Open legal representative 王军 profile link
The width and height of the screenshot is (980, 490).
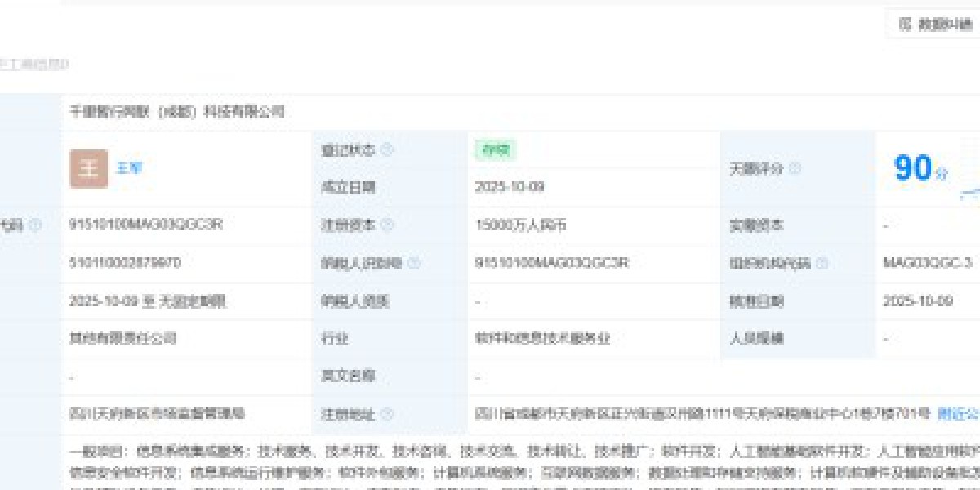tap(129, 169)
